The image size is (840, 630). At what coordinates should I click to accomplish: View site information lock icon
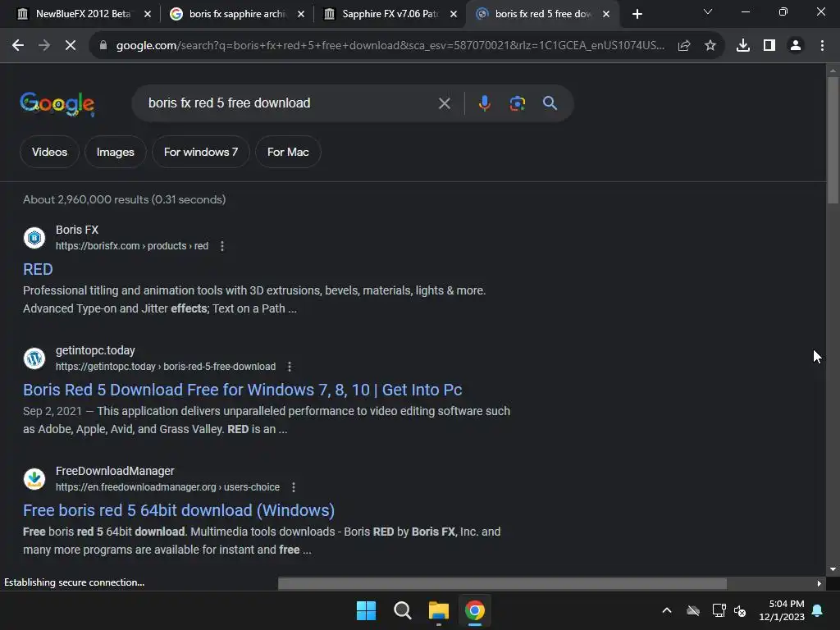coord(103,46)
